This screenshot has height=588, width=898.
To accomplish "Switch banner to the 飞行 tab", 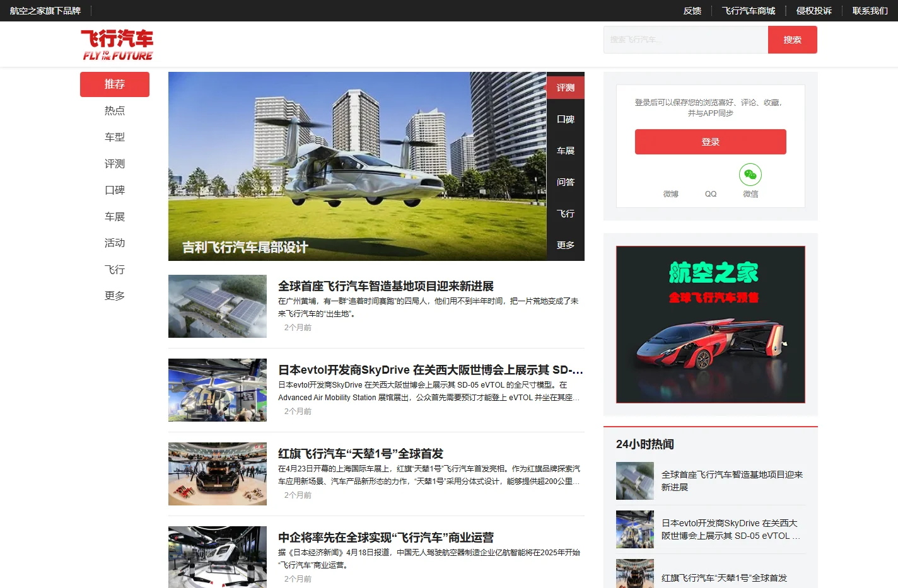I will [566, 214].
